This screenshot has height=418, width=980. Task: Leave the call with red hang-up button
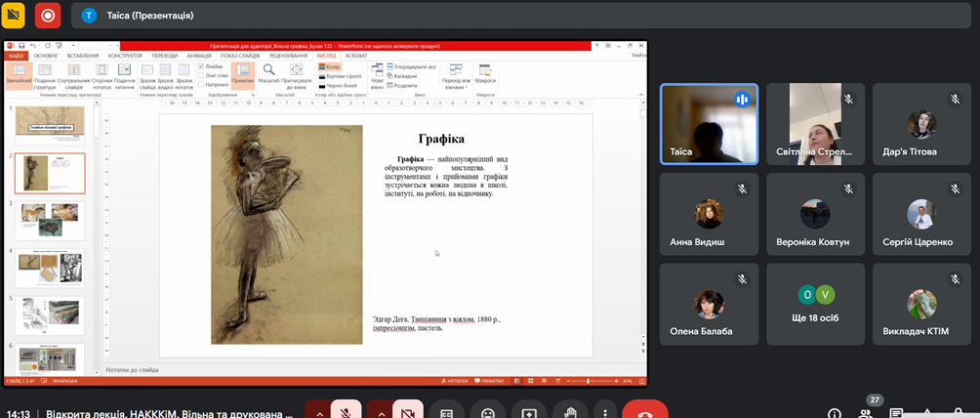(x=645, y=412)
